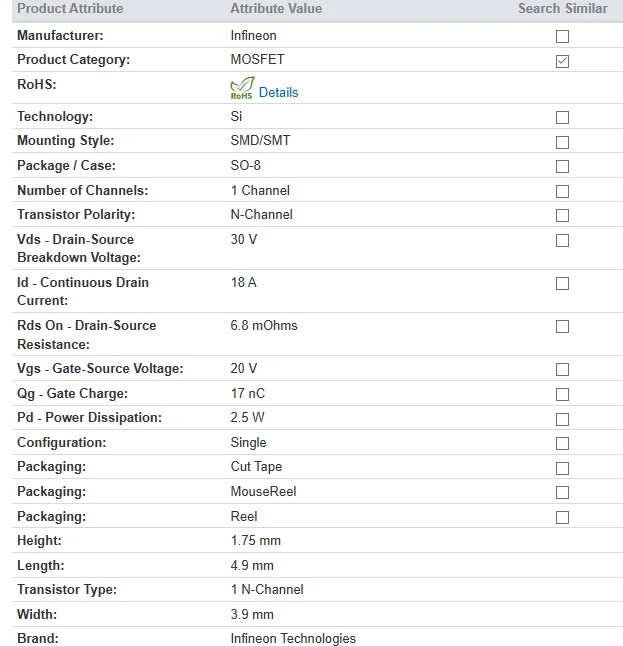
Task: Select the Configuration Single checkbox
Action: pos(562,443)
